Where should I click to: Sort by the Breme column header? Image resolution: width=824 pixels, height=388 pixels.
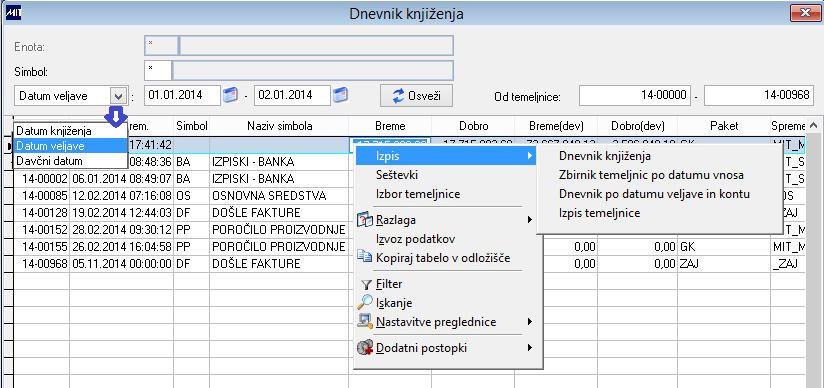coord(390,126)
